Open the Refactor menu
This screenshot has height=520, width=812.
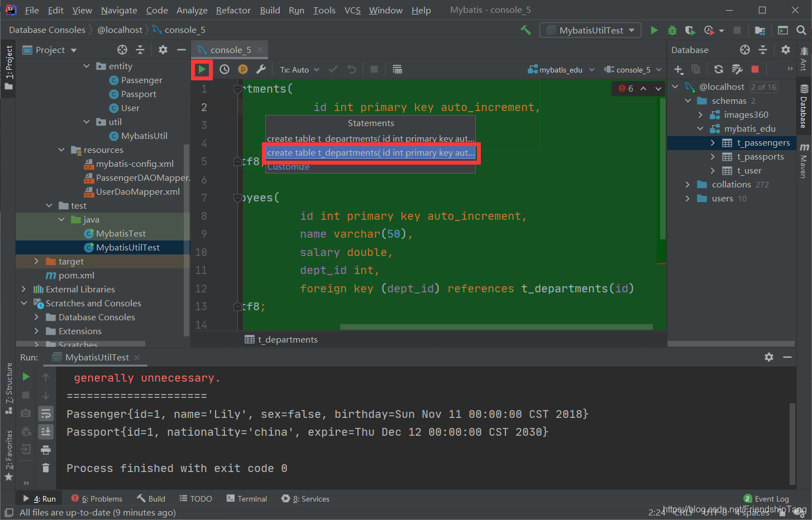coord(233,11)
